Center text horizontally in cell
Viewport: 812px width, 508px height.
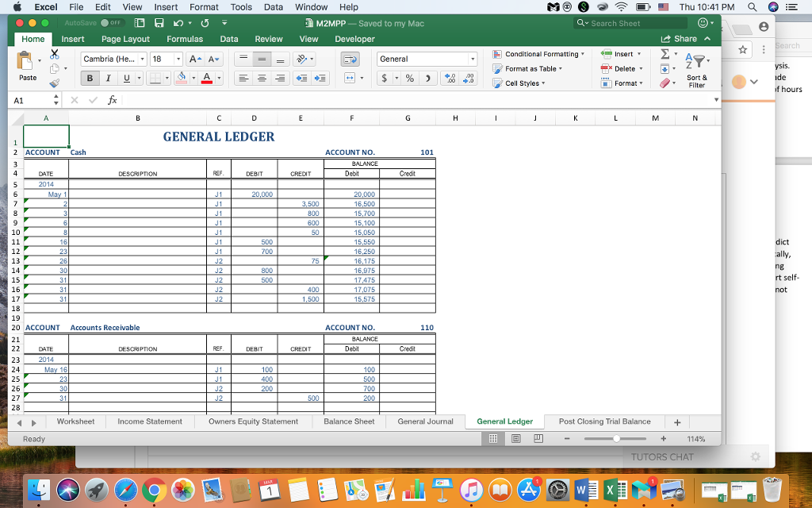click(x=262, y=79)
